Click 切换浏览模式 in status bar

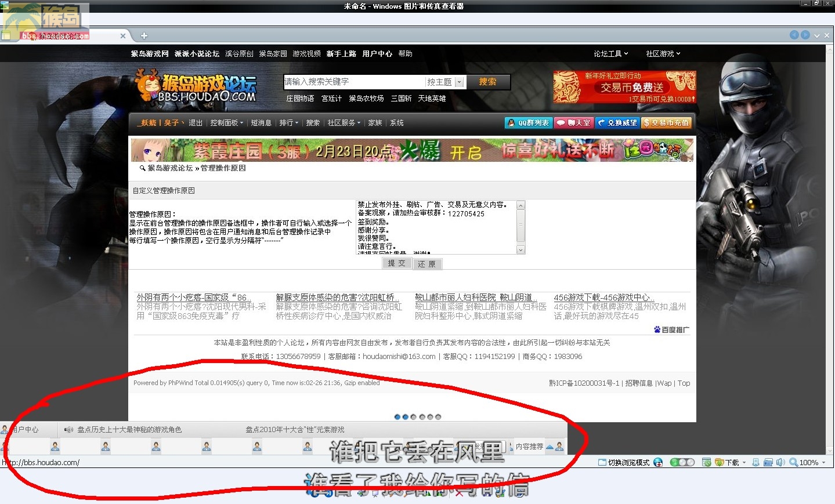[x=624, y=462]
